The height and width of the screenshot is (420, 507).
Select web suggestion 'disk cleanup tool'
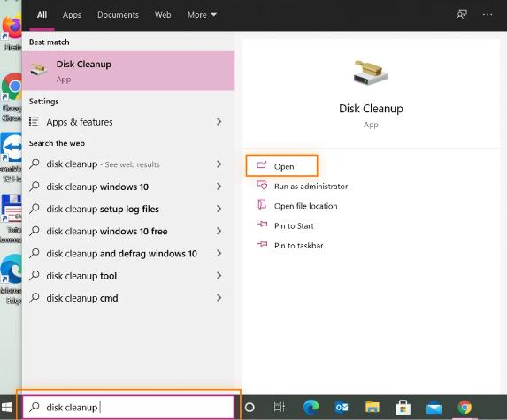click(x=128, y=276)
